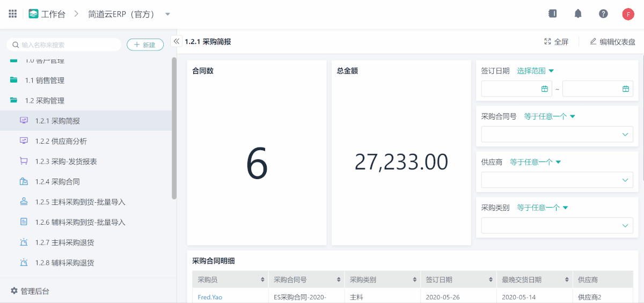Select 1.2.7 主料采购退货 menu item
644x303 pixels.
click(86, 242)
